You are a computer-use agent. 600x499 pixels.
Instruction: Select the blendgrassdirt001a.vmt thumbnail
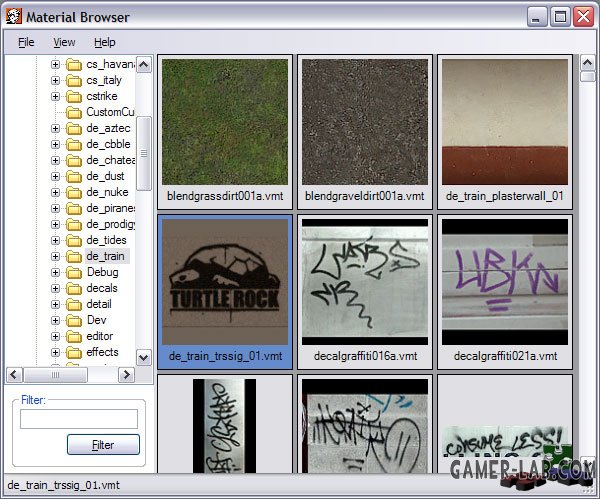tap(225, 122)
